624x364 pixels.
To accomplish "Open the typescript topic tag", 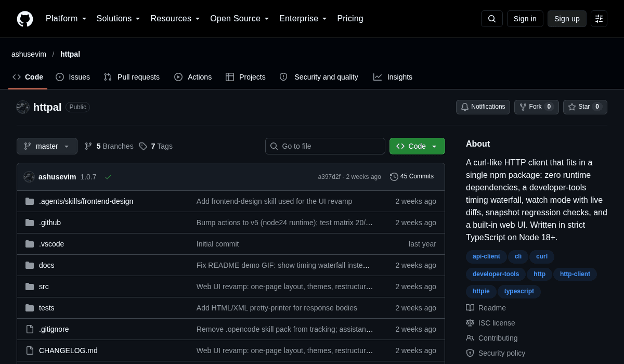I will tap(519, 291).
